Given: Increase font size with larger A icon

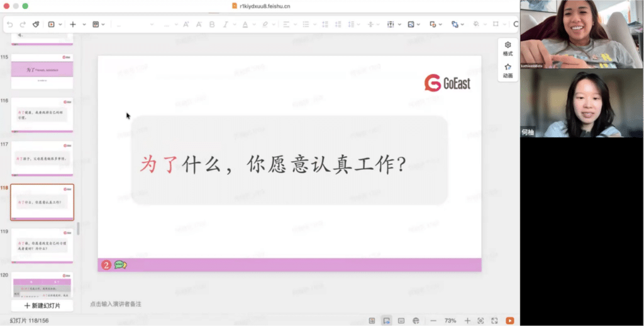Looking at the screenshot, I should 186,25.
